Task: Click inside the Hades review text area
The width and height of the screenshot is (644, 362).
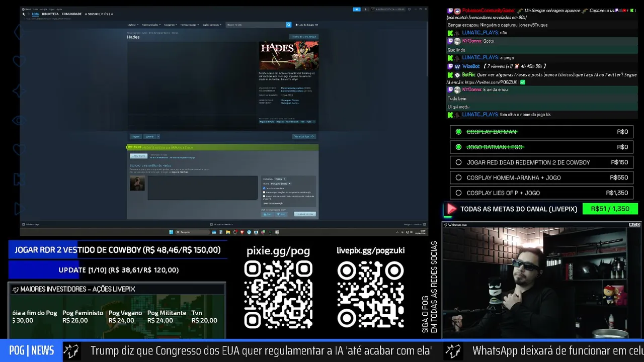Action: pos(202,188)
